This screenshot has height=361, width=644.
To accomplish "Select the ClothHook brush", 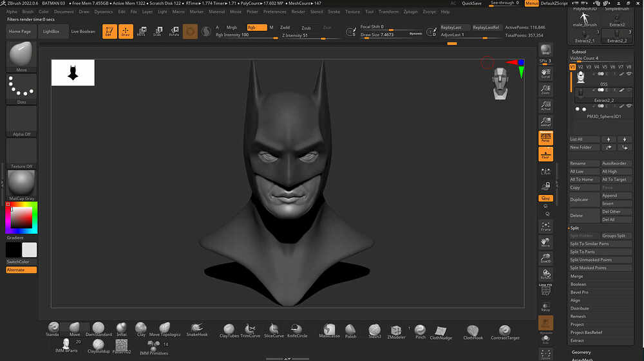I will (x=473, y=332).
